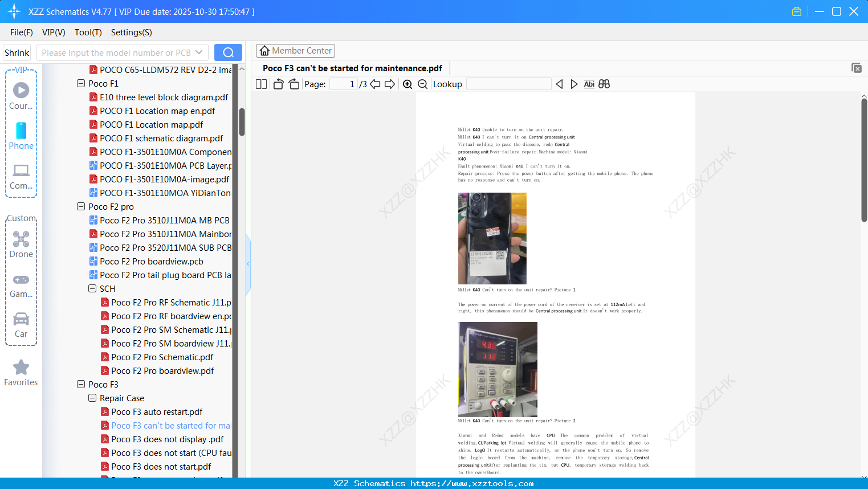Image resolution: width=868 pixels, height=489 pixels.
Task: Click the Shrink button
Action: [x=17, y=52]
